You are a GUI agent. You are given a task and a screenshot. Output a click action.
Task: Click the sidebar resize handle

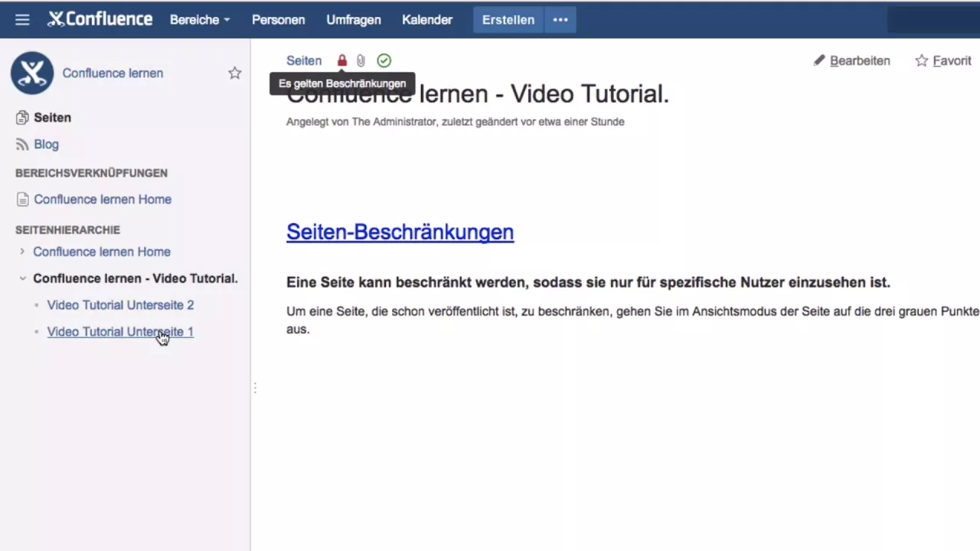click(x=254, y=389)
